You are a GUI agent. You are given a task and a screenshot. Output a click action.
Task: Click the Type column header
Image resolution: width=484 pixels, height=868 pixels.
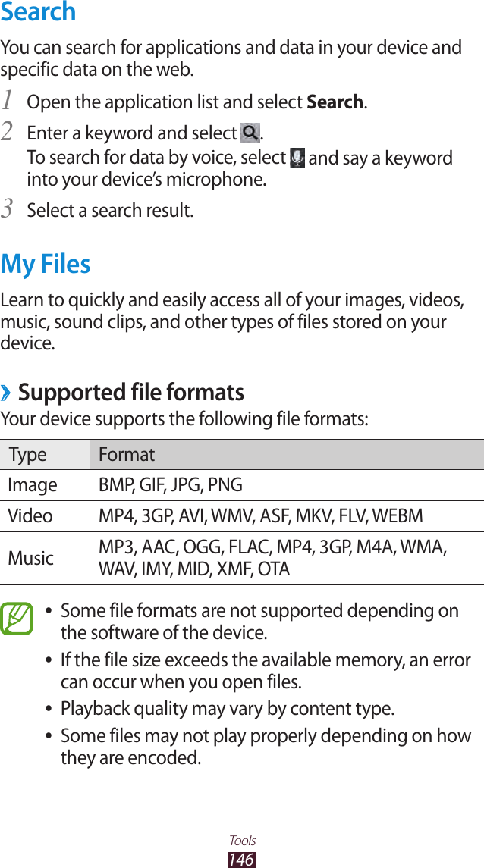pyautogui.click(x=28, y=454)
